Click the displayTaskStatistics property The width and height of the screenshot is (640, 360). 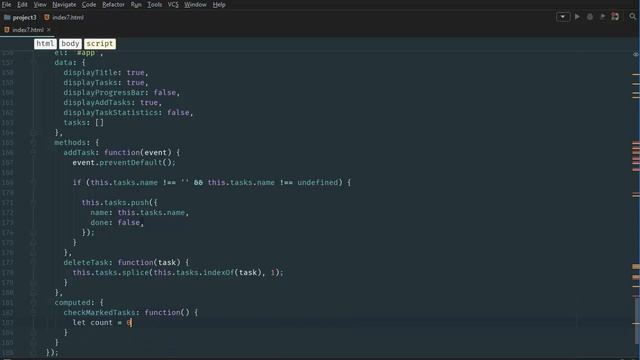point(111,113)
